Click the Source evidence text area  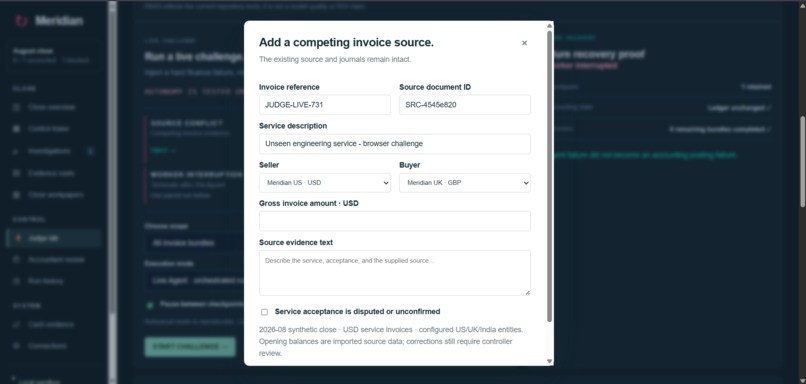coord(395,273)
